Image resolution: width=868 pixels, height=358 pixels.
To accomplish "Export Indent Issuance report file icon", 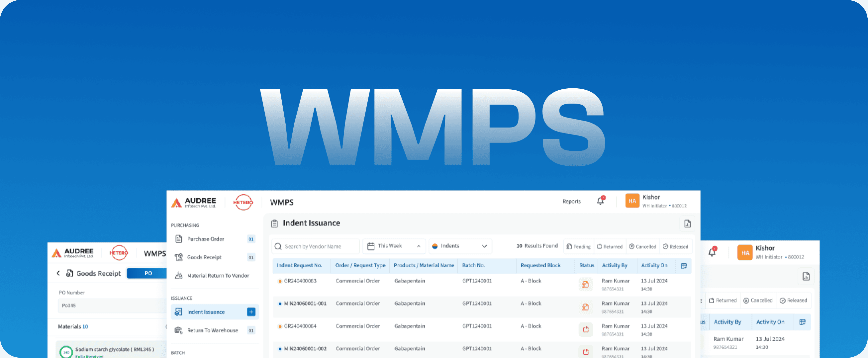I will click(687, 224).
